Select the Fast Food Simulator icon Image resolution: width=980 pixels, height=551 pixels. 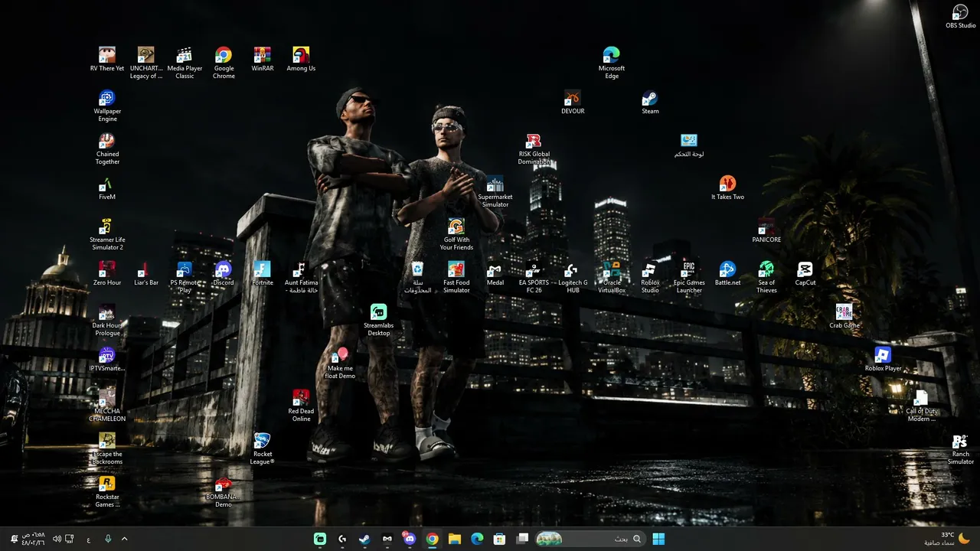456,277
